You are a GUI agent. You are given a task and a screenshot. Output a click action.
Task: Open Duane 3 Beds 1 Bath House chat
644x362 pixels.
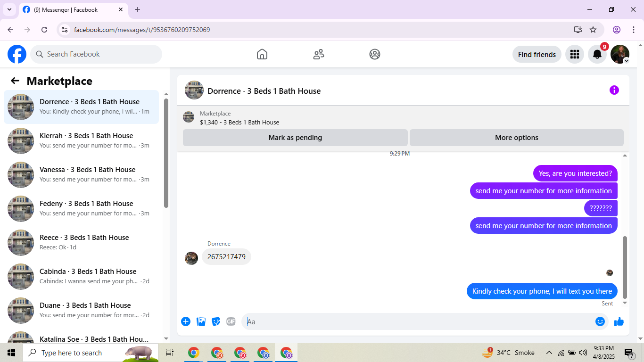click(81, 311)
